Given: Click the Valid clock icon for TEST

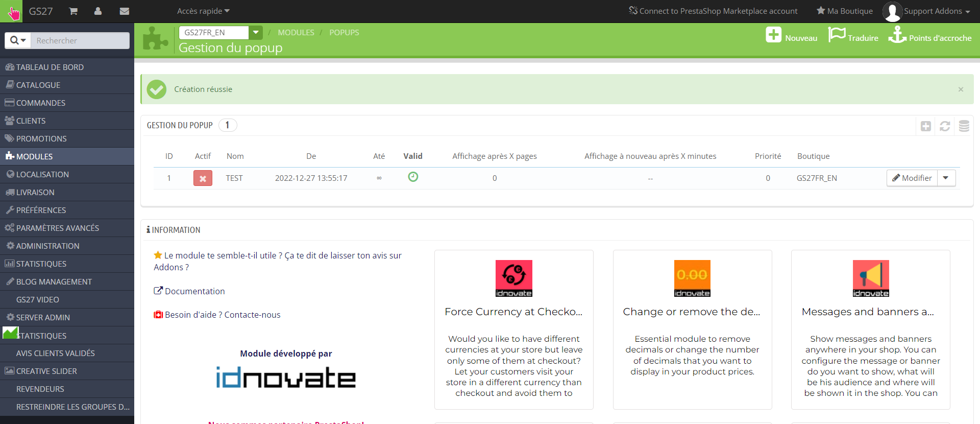Looking at the screenshot, I should tap(413, 177).
